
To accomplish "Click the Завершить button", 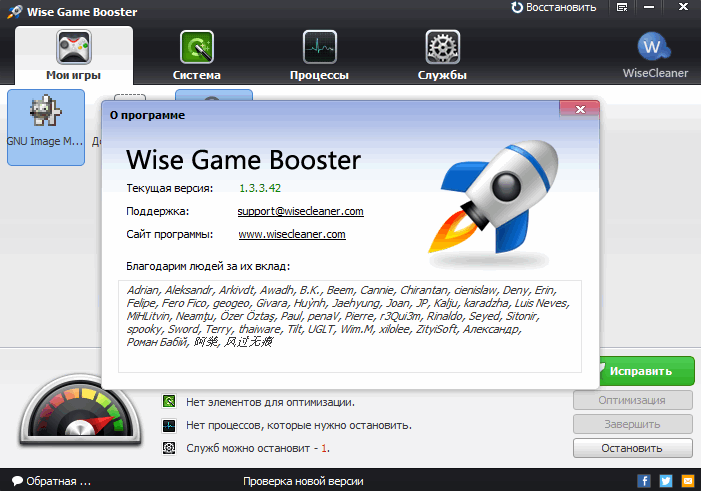I will [x=632, y=424].
